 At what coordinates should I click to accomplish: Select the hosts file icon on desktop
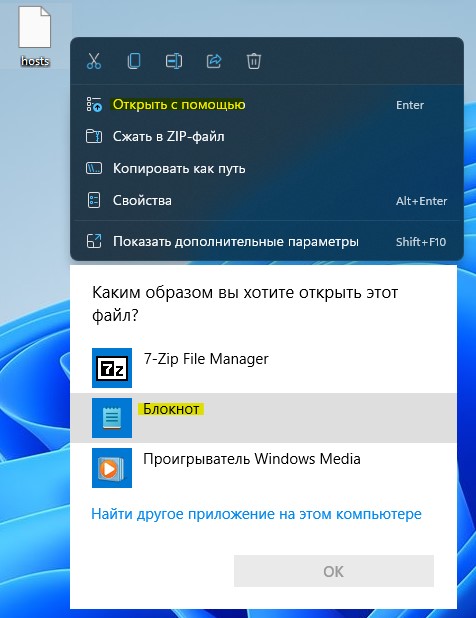coord(35,28)
